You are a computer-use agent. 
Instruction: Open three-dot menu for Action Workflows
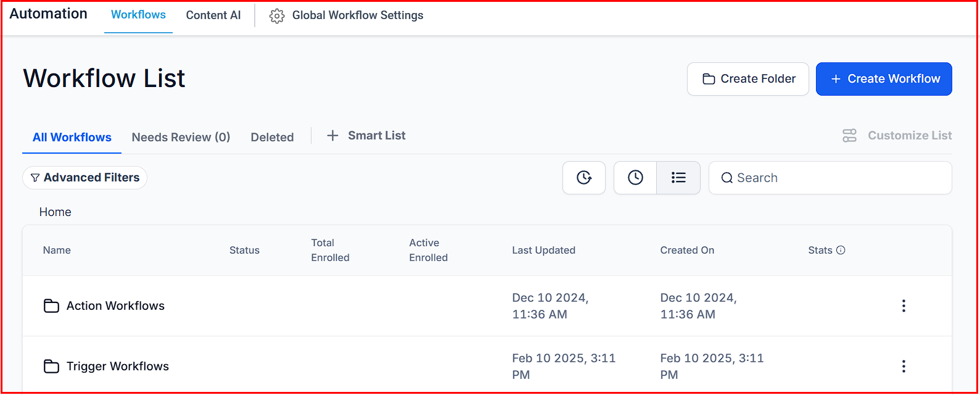pos(904,306)
